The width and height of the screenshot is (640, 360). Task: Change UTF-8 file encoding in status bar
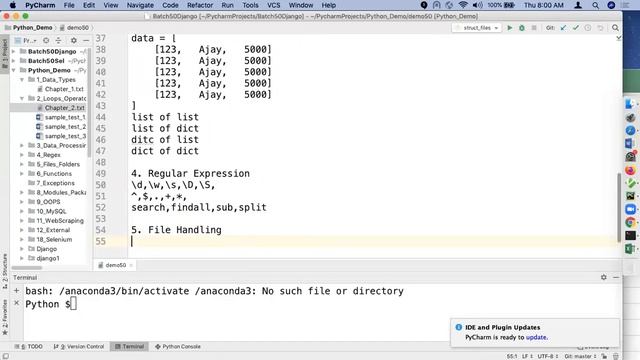pyautogui.click(x=547, y=356)
